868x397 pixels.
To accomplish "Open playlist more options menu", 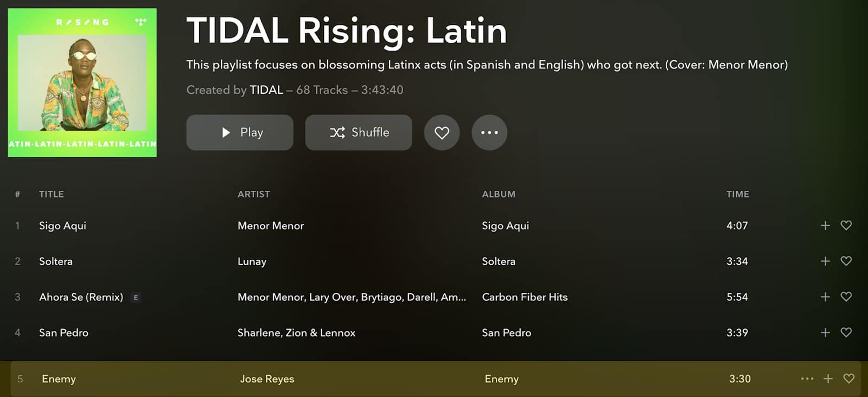I will pyautogui.click(x=489, y=132).
